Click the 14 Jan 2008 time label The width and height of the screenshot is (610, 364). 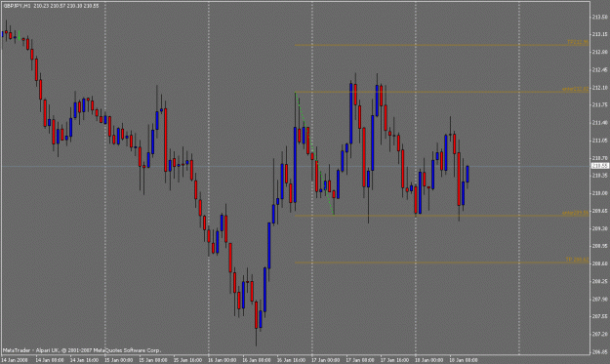(x=16, y=360)
